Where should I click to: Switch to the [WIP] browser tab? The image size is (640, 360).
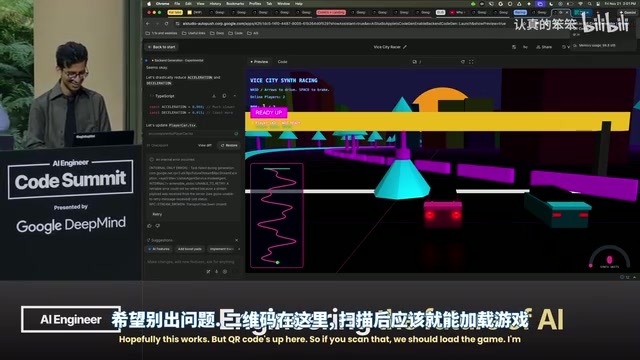pyautogui.click(x=195, y=13)
